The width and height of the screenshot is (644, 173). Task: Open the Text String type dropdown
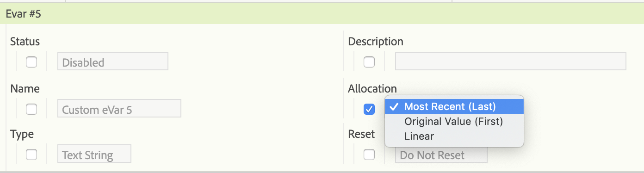(x=94, y=154)
